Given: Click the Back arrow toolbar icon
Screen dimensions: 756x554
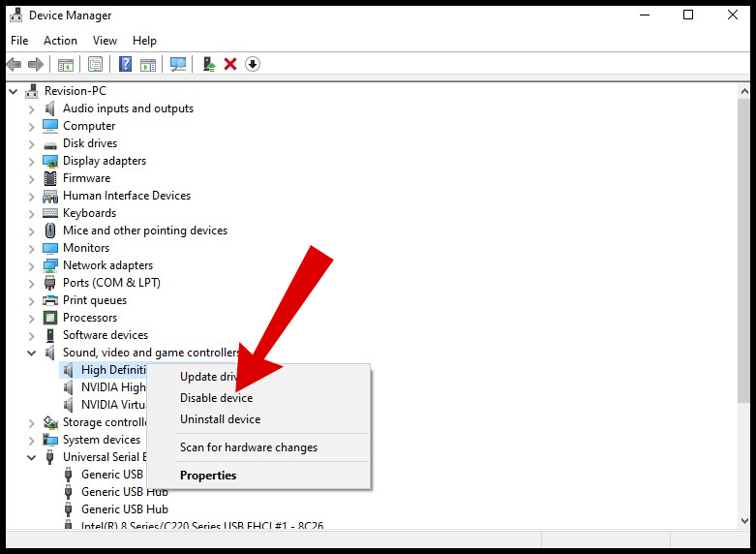Looking at the screenshot, I should click(14, 64).
